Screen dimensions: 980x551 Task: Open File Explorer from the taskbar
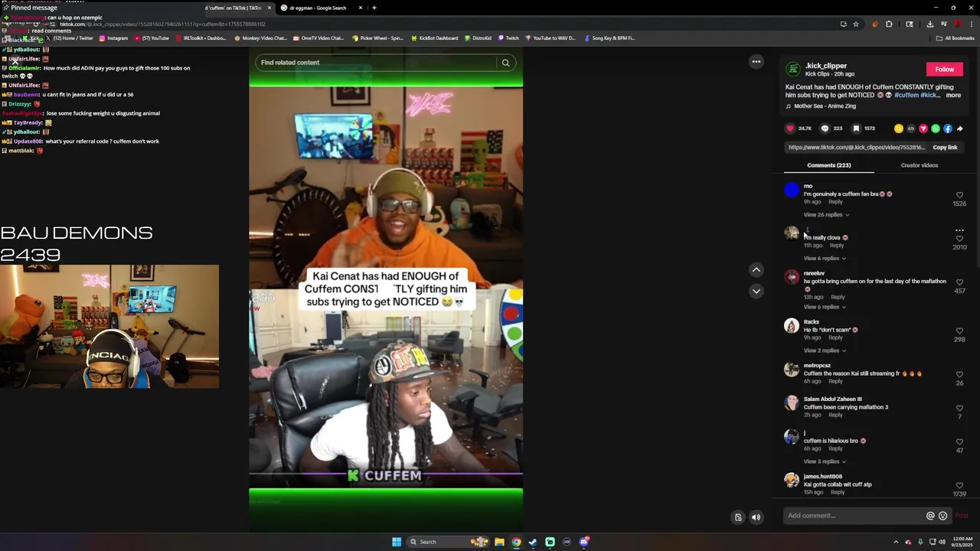[x=499, y=542]
